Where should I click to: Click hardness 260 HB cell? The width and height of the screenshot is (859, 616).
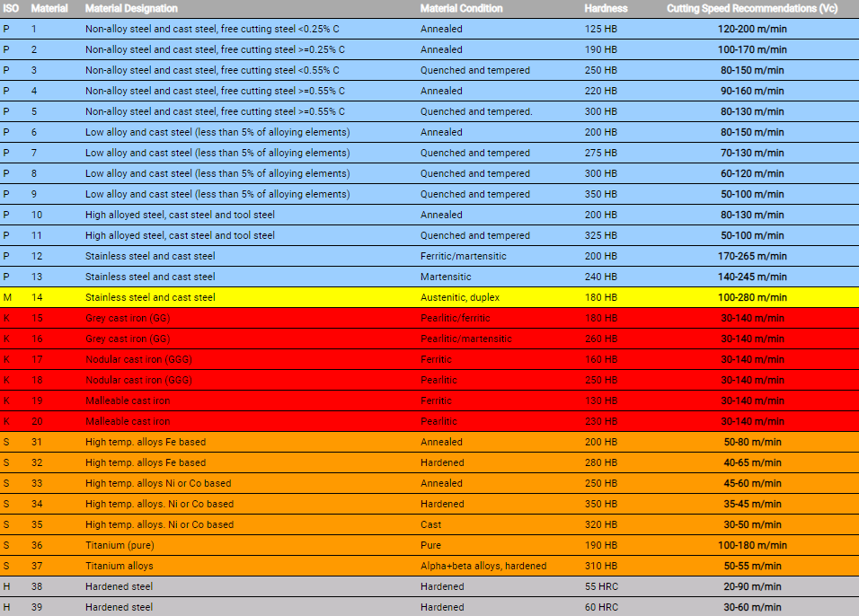(x=601, y=339)
